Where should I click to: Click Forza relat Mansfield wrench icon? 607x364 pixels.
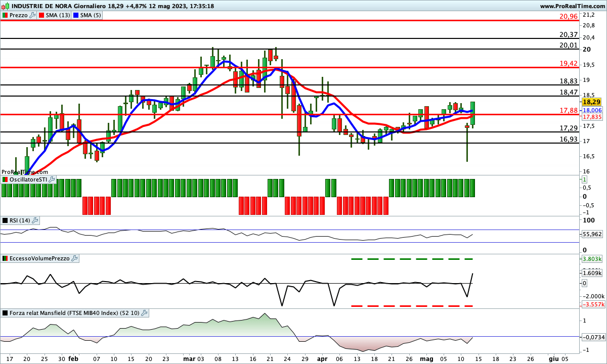click(x=144, y=313)
